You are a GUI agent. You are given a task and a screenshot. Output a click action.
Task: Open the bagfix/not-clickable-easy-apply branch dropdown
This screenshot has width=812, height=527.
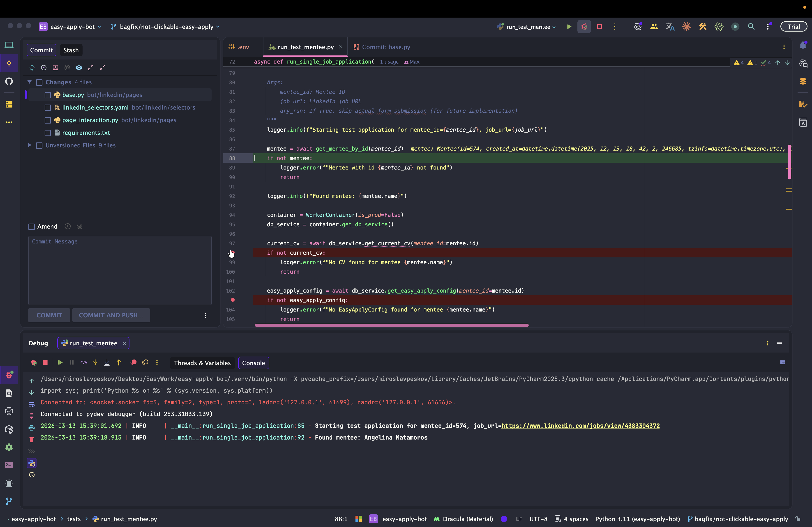(166, 27)
